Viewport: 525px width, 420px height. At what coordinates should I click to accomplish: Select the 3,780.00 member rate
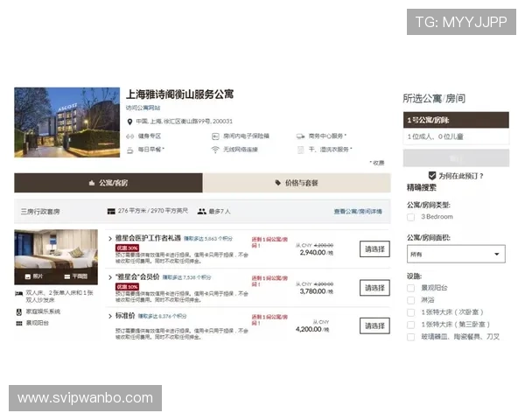pyautogui.click(x=374, y=288)
